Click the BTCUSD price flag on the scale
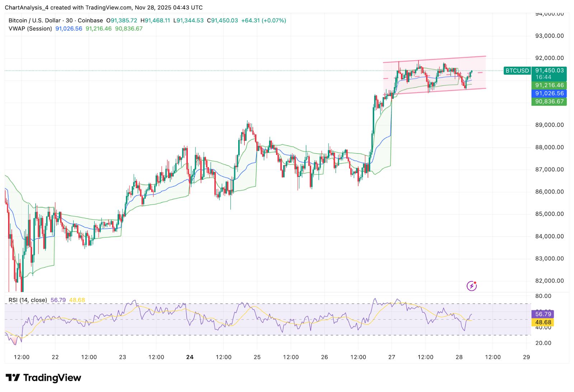 coord(517,71)
